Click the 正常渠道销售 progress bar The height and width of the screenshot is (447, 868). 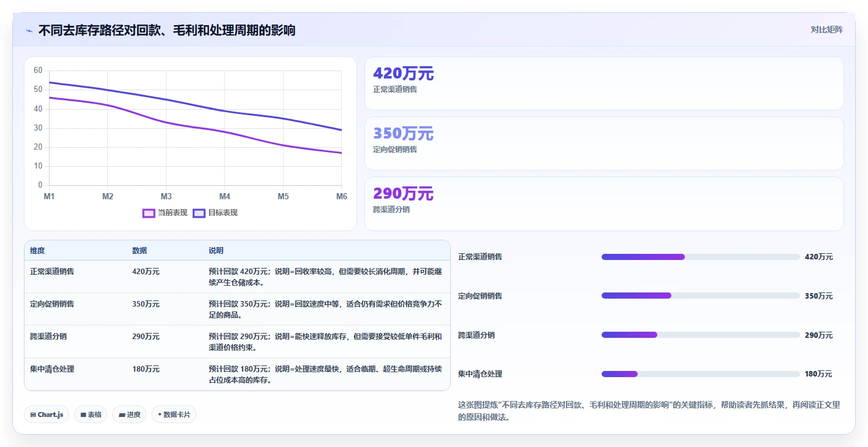pos(701,257)
